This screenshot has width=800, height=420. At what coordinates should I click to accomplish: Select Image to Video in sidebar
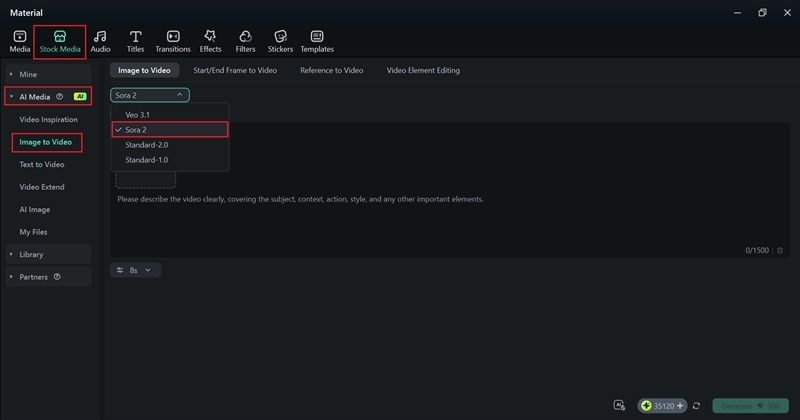click(x=46, y=142)
